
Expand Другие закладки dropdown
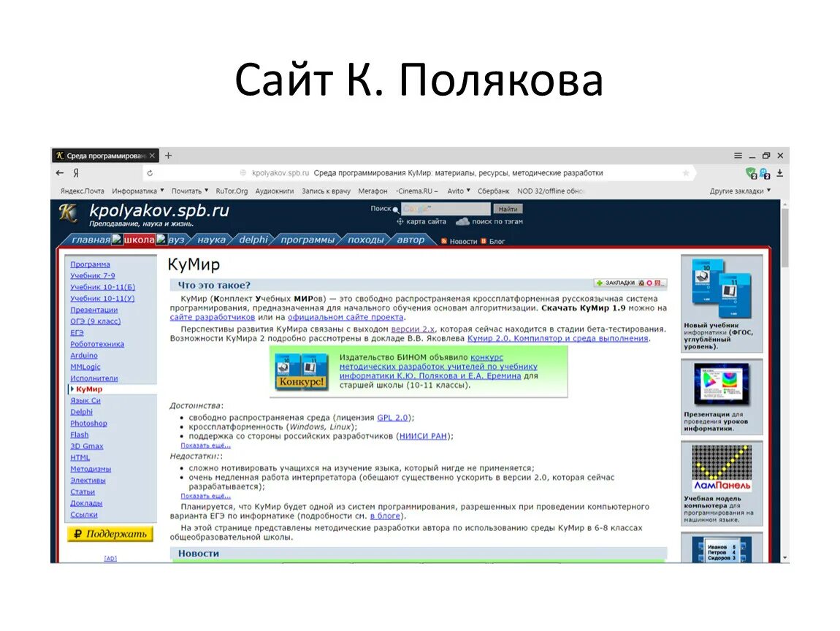point(740,191)
